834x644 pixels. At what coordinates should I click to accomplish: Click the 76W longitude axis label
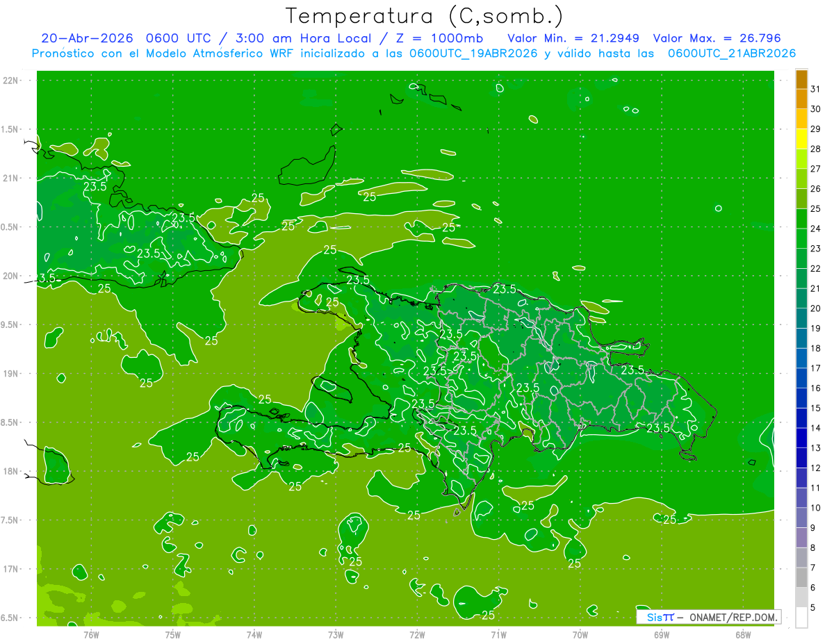point(91,635)
